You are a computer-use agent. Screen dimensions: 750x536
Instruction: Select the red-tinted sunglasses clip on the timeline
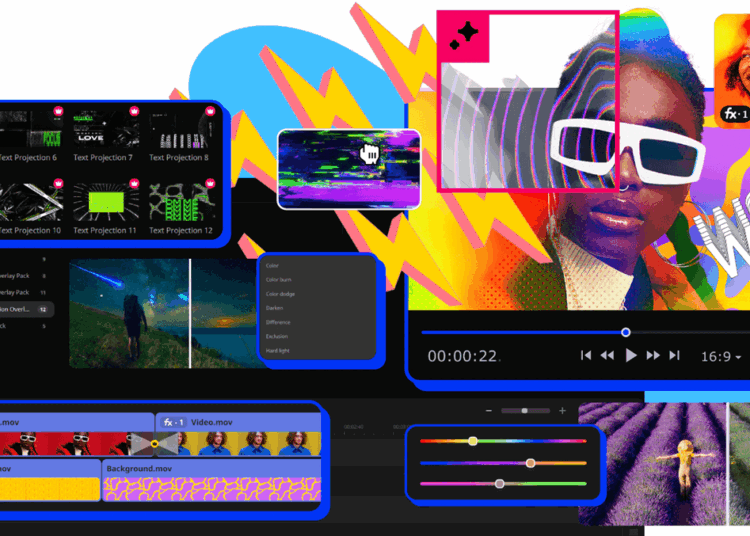tap(77, 434)
